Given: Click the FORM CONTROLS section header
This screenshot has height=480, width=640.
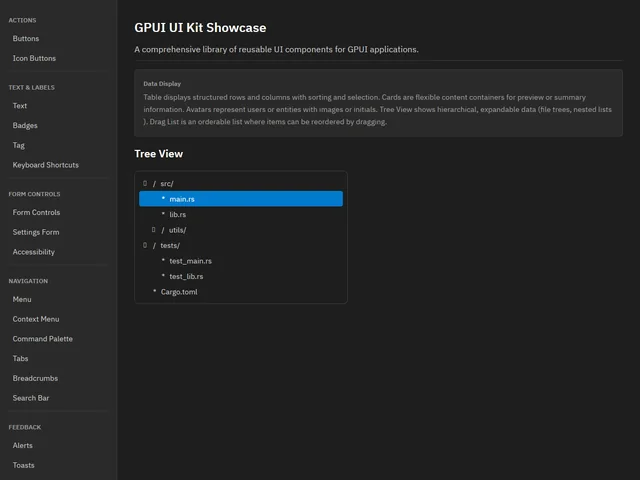Looking at the screenshot, I should [34, 194].
